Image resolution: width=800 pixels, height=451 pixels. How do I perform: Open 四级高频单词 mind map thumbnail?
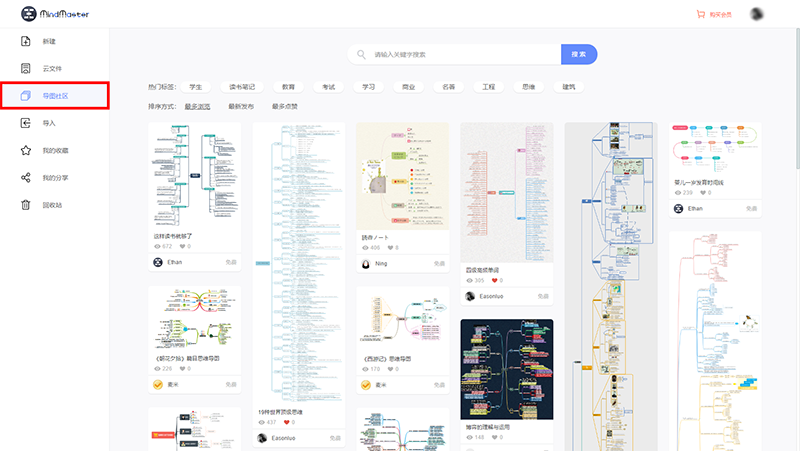coord(507,192)
